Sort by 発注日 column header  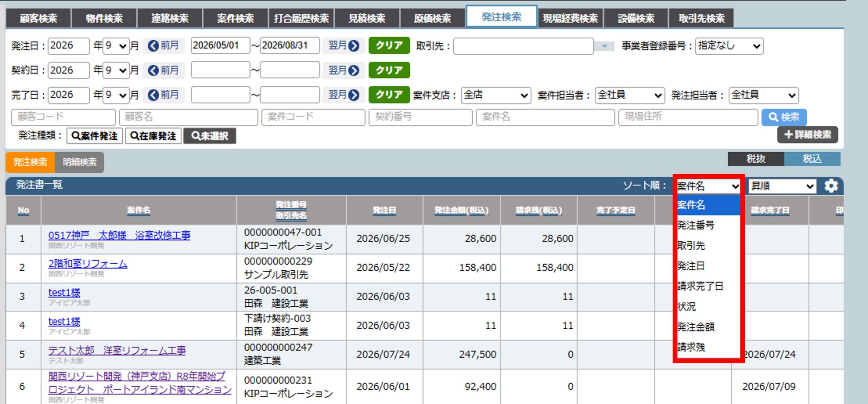tap(384, 210)
